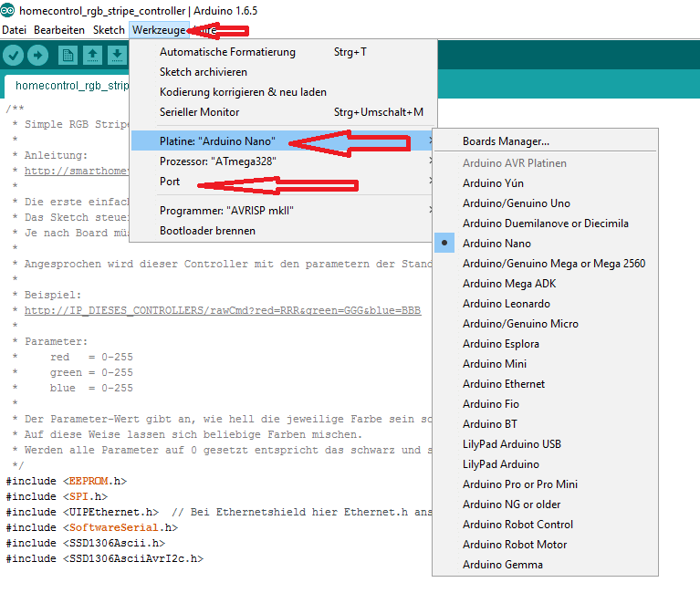Screen dimensions: 700x593
Task: Open the Datei menu
Action: click(15, 30)
